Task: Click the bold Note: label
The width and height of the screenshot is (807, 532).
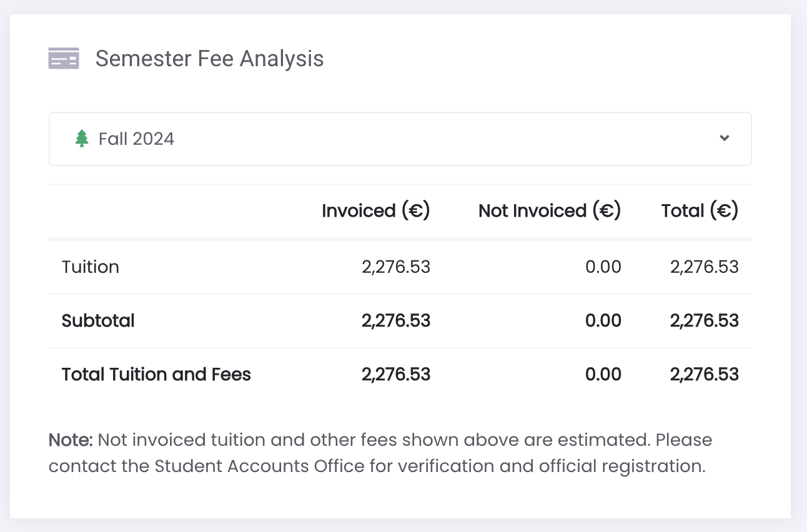Action: pos(71,440)
